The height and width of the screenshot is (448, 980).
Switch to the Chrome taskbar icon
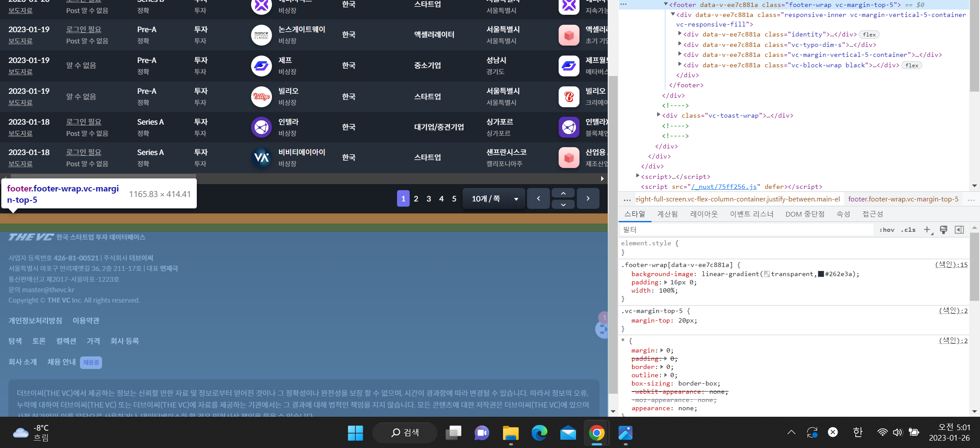coord(596,433)
